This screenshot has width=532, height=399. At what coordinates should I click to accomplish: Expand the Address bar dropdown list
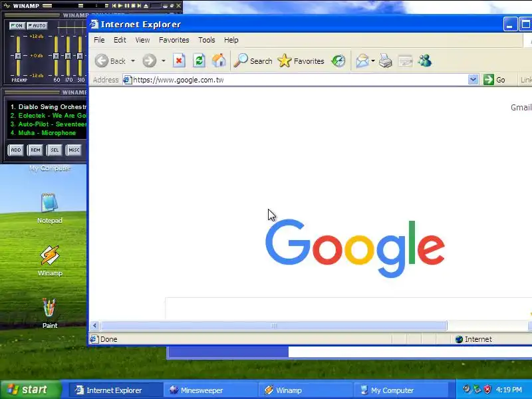[473, 80]
